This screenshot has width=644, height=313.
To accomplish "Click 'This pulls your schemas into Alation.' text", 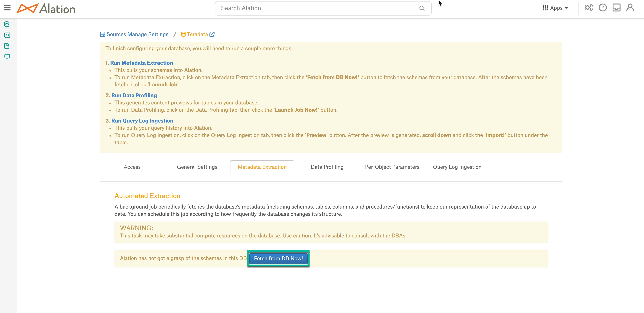I will tap(158, 70).
